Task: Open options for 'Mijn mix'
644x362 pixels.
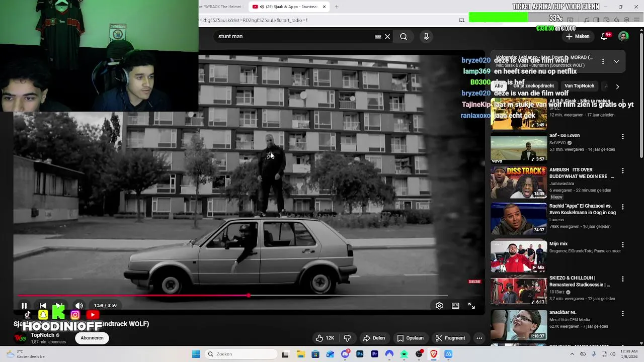Action: pos(623,245)
